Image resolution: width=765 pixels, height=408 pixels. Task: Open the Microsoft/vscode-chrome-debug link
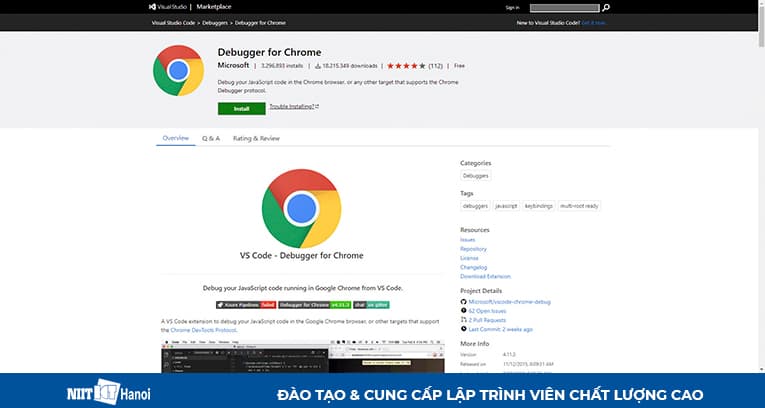click(x=510, y=302)
